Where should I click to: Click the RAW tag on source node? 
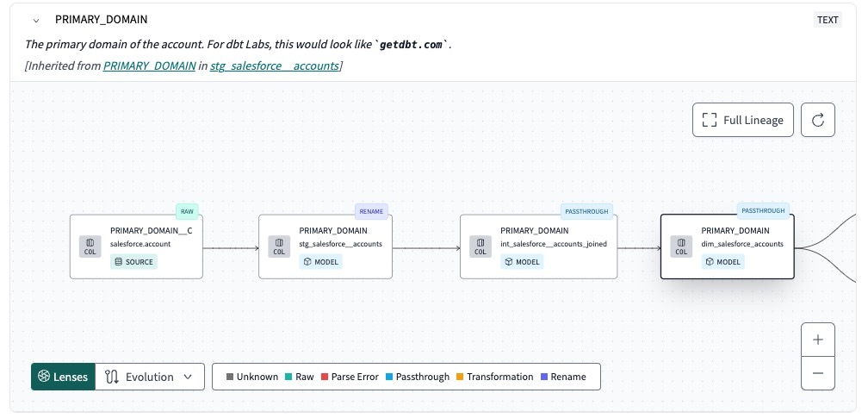coord(187,210)
